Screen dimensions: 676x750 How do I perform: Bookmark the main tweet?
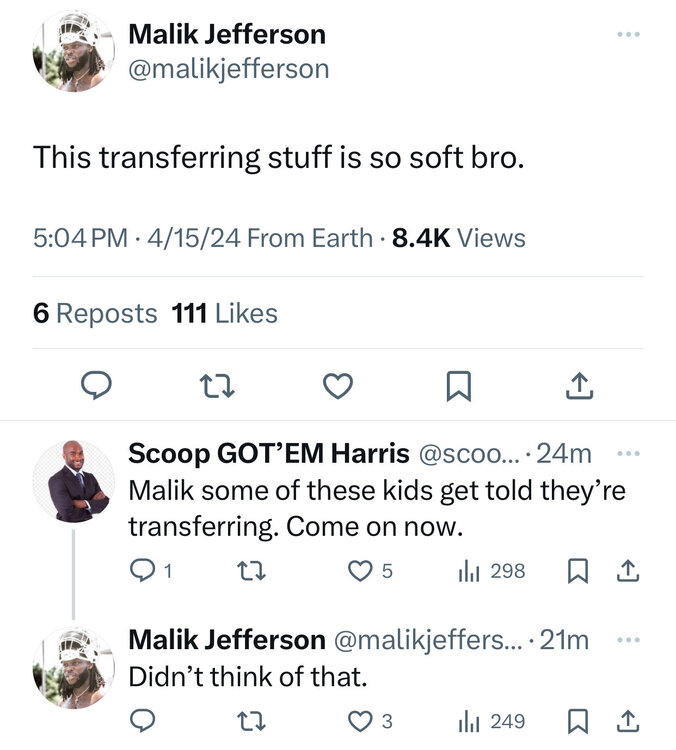pos(457,385)
